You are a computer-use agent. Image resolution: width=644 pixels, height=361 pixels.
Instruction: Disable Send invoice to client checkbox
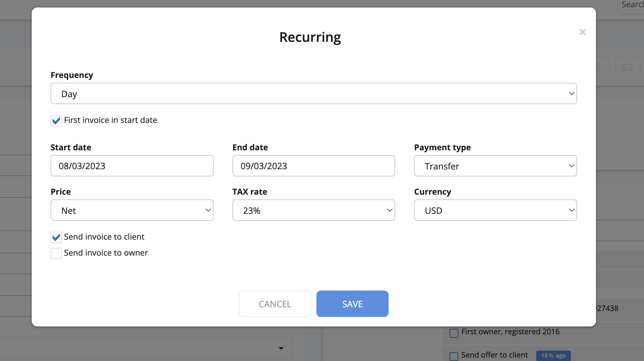(56, 237)
